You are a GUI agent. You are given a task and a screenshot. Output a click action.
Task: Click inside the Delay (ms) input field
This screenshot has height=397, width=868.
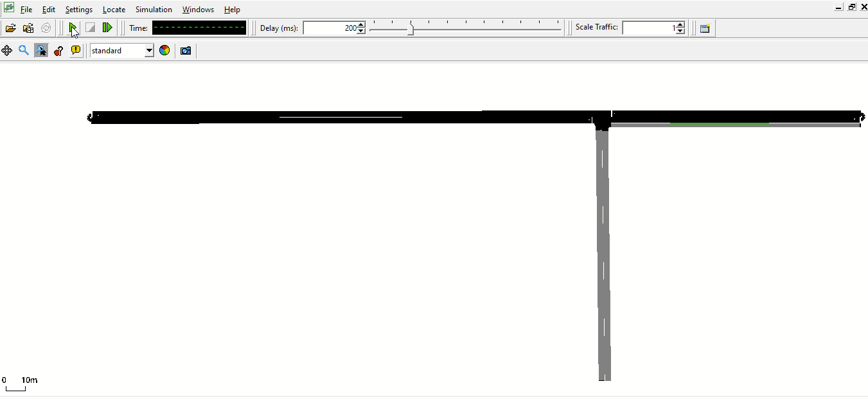tap(329, 28)
